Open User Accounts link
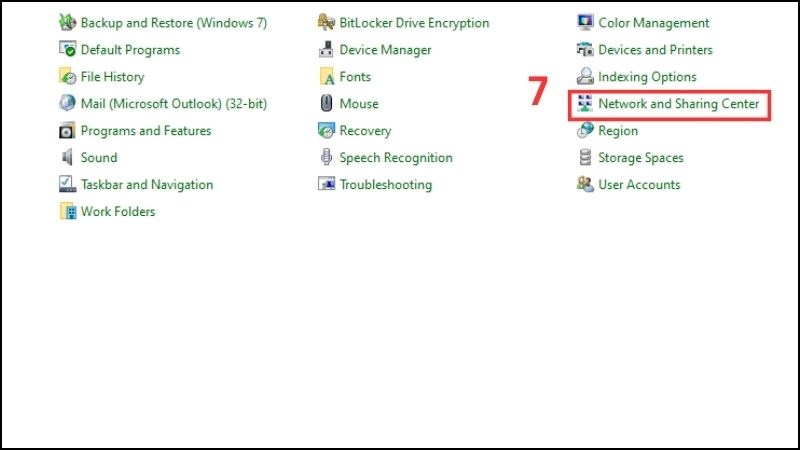 pyautogui.click(x=639, y=185)
